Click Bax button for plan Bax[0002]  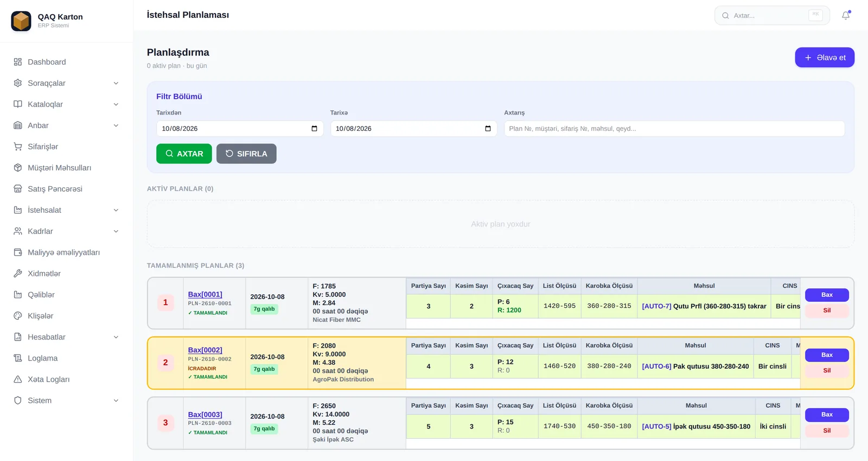(x=827, y=355)
